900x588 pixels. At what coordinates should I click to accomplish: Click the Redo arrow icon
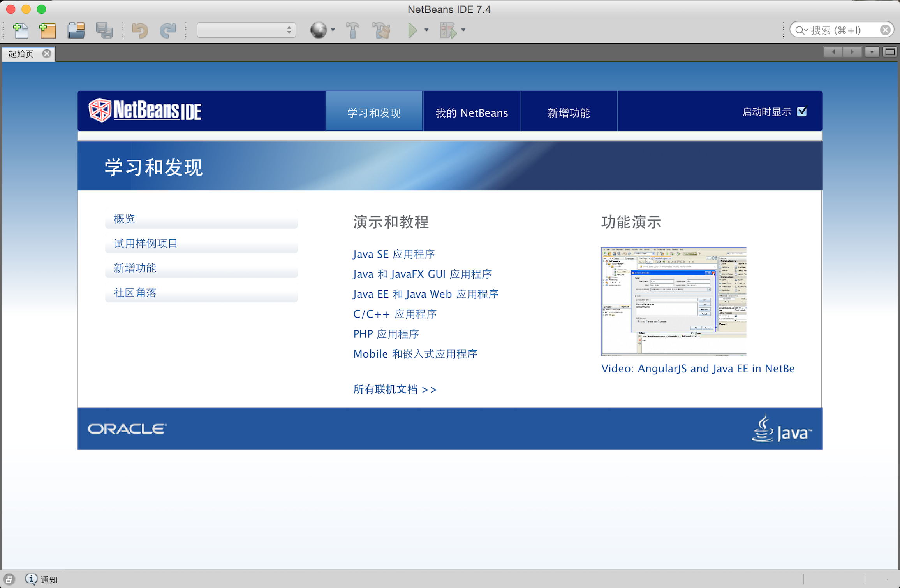(x=168, y=30)
